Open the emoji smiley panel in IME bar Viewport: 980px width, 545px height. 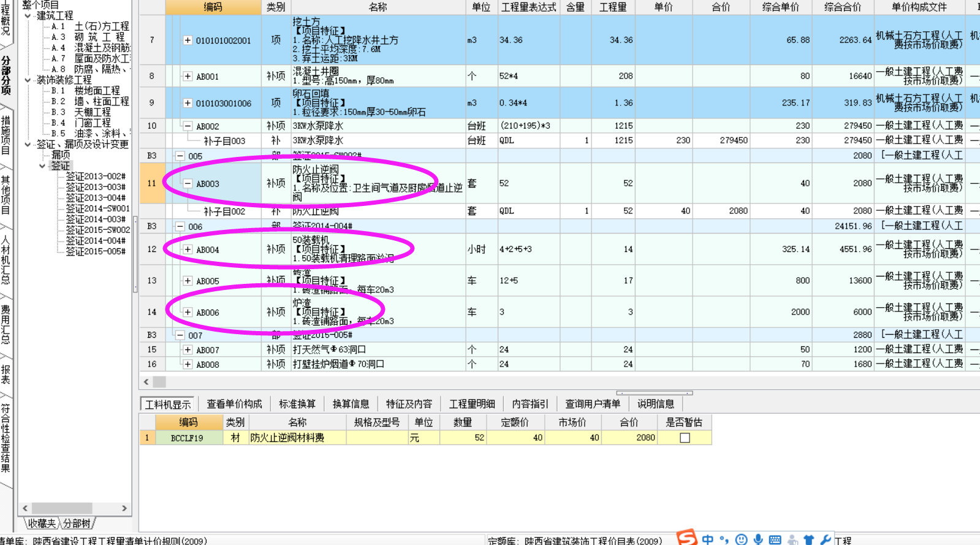pos(741,539)
